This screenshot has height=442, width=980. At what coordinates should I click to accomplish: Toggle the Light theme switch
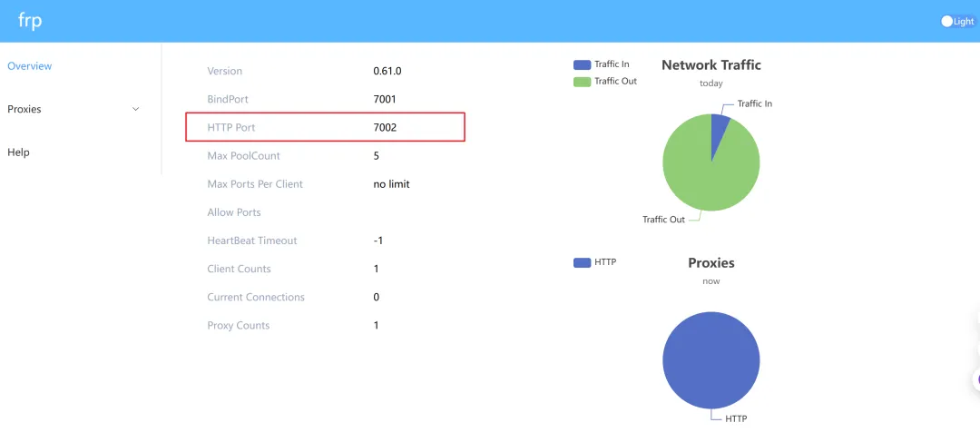[957, 21]
